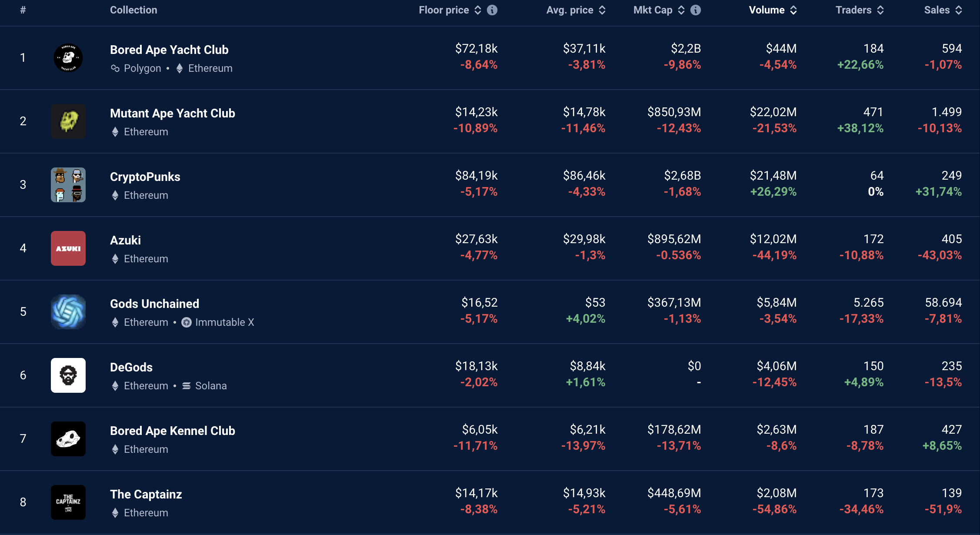Screen dimensions: 980x535
Task: Open the Gods Unchained blue swirl icon
Action: [x=68, y=312]
